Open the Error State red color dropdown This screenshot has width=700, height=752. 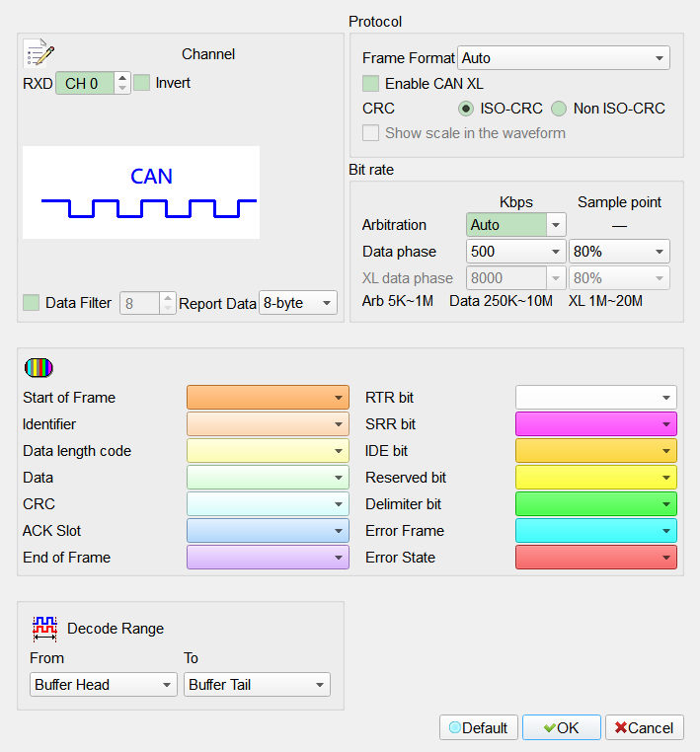[596, 558]
